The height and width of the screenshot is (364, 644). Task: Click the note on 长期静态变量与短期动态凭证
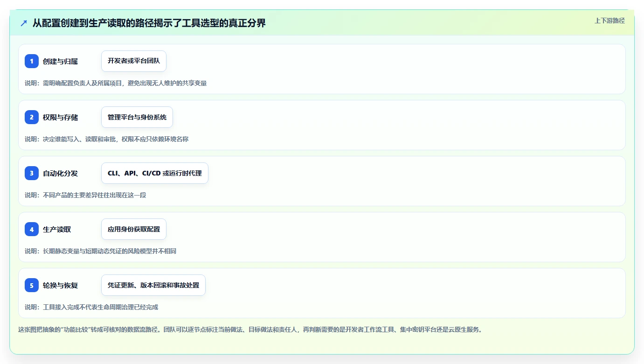[x=100, y=251]
